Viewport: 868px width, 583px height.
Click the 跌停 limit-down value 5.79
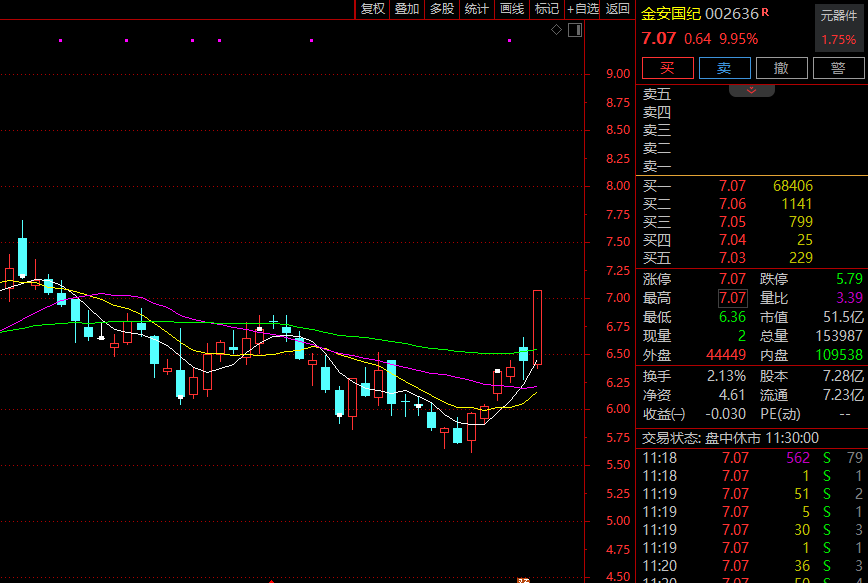[x=849, y=279]
